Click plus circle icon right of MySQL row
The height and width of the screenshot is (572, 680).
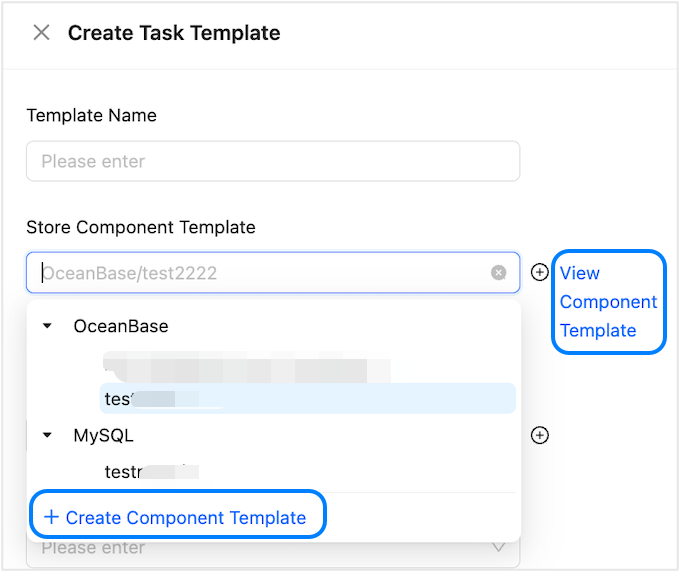click(540, 435)
